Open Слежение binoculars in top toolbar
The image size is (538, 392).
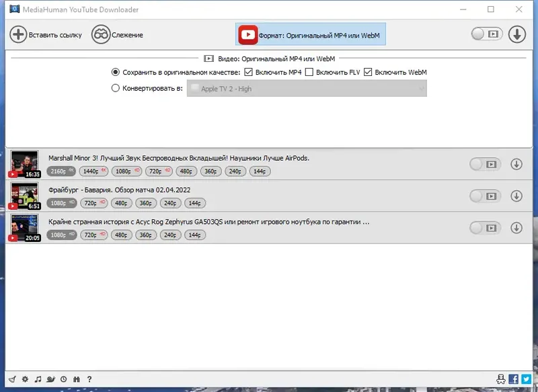click(100, 35)
